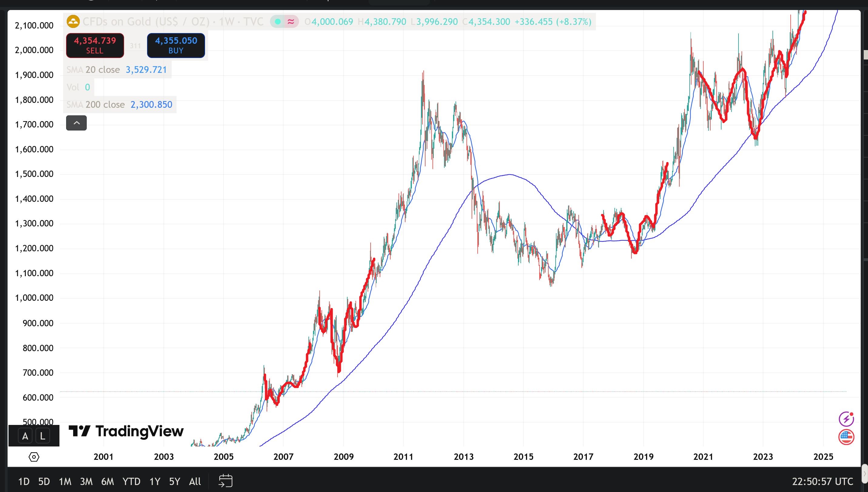The image size is (868, 492).
Task: Click the purple lightning bolt icon
Action: [x=846, y=419]
